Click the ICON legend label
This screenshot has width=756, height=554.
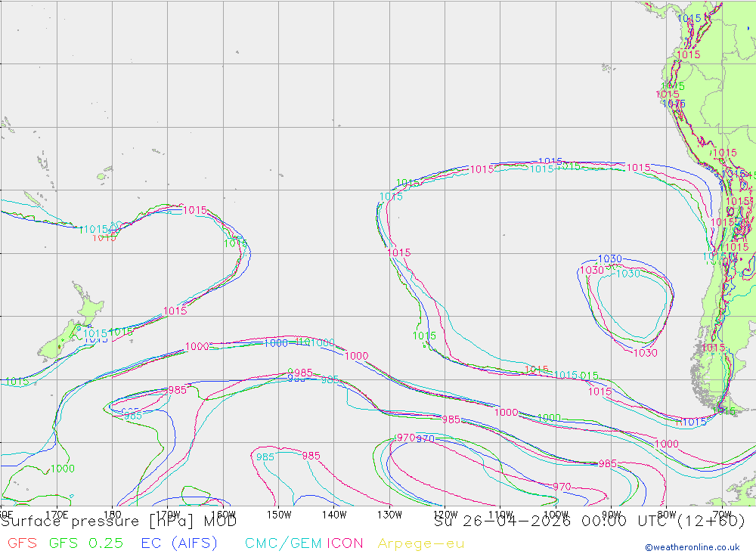(x=345, y=543)
